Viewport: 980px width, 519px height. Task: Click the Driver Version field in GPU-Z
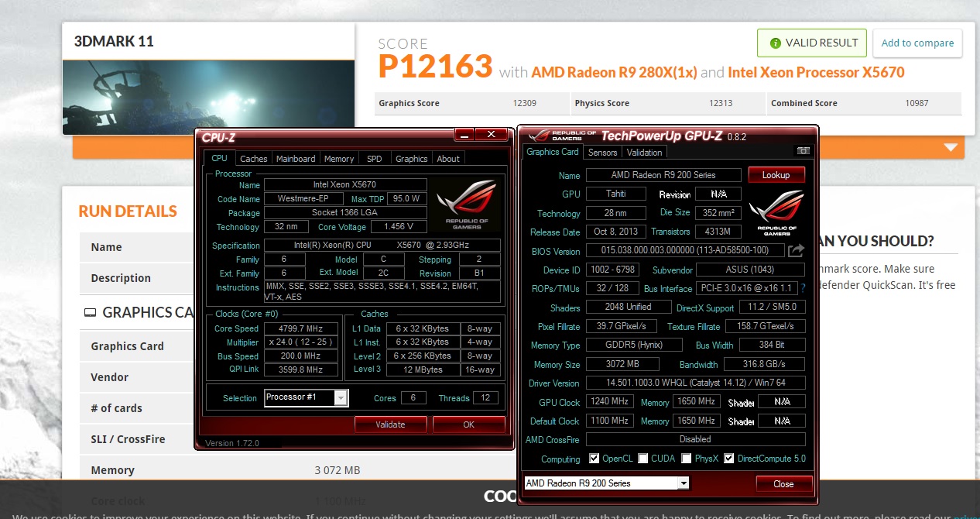pyautogui.click(x=695, y=383)
